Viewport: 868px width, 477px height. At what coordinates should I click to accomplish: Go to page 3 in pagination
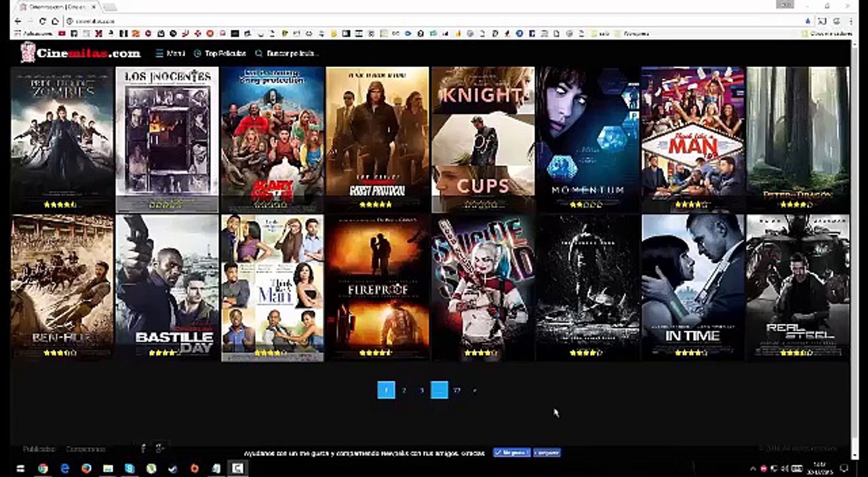coord(422,390)
